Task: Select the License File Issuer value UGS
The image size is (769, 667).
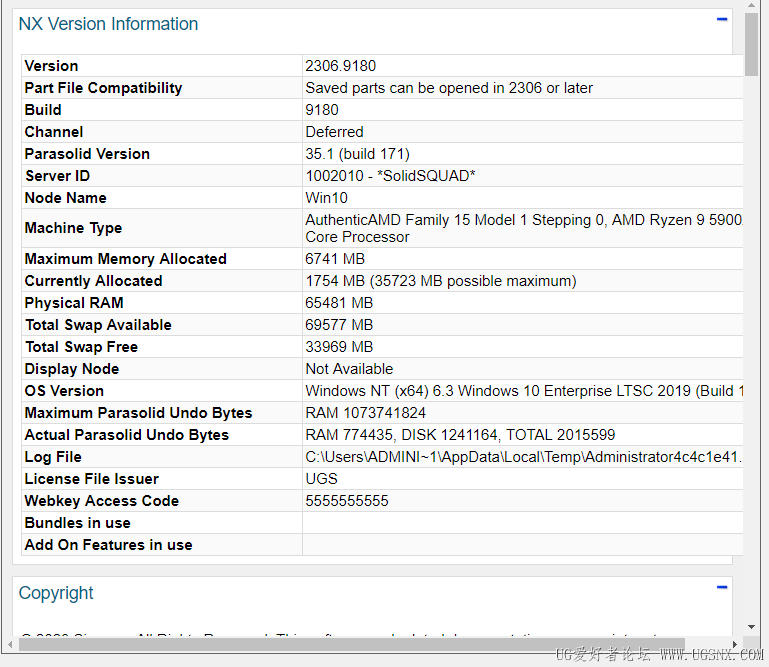Action: tap(321, 479)
